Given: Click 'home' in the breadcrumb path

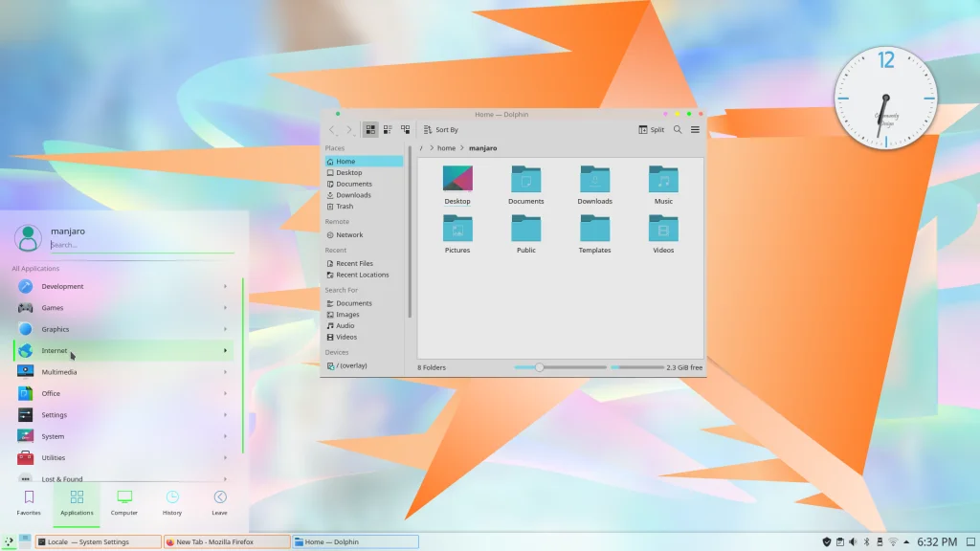Looking at the screenshot, I should click(x=446, y=148).
